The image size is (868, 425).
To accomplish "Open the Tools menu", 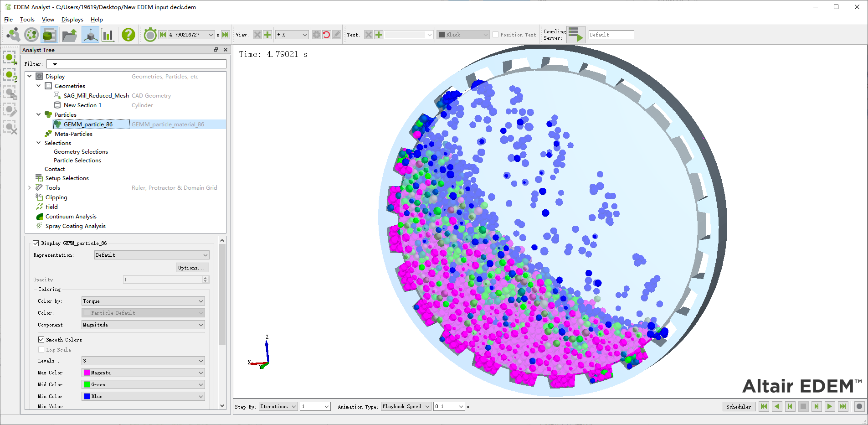I will (27, 20).
